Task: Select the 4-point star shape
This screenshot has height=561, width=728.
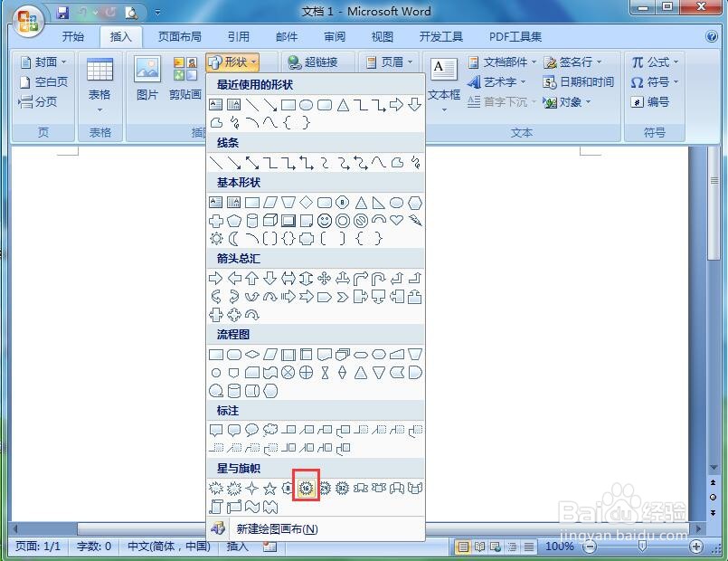Action: 251,488
